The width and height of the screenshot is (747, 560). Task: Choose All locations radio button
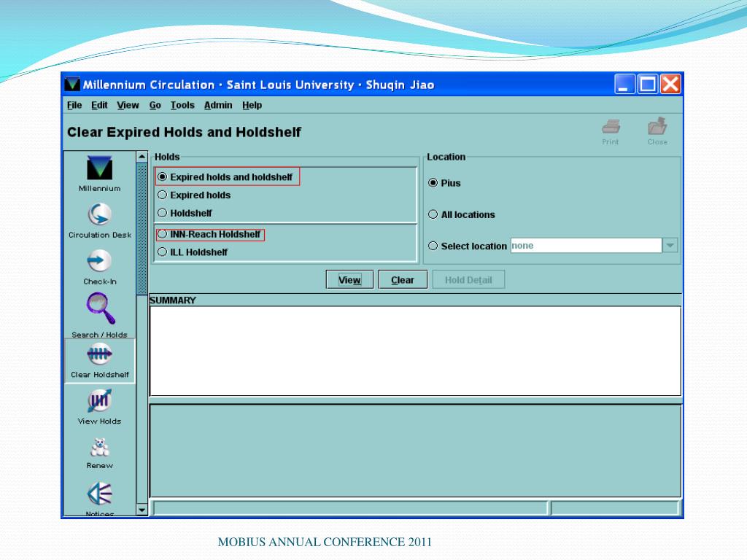(x=433, y=214)
